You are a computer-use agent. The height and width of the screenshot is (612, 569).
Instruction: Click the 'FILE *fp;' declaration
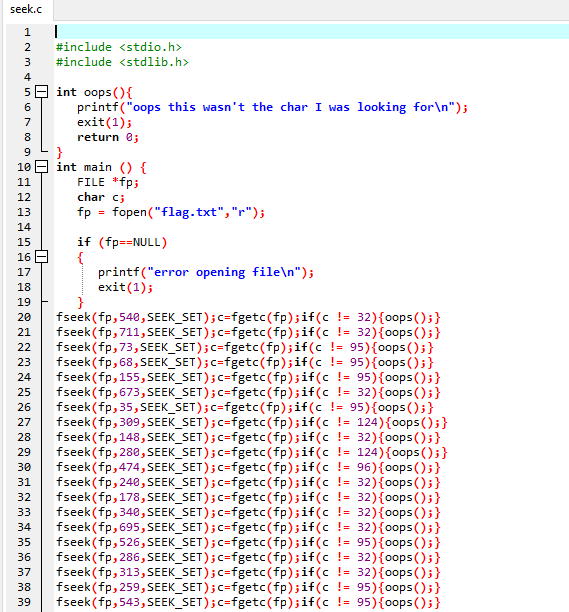[x=108, y=182]
